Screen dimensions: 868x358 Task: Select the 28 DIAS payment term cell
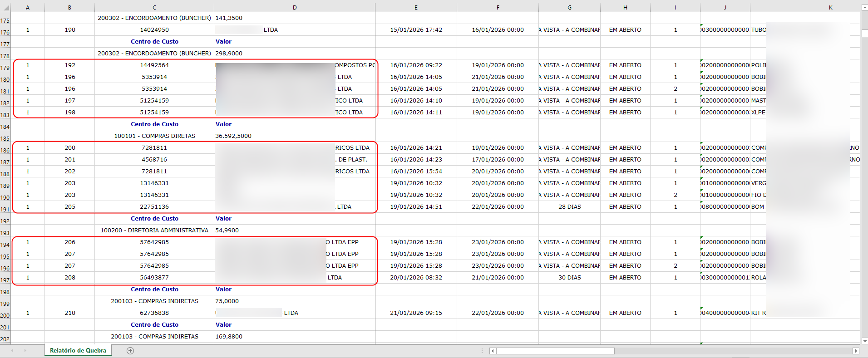click(x=569, y=207)
